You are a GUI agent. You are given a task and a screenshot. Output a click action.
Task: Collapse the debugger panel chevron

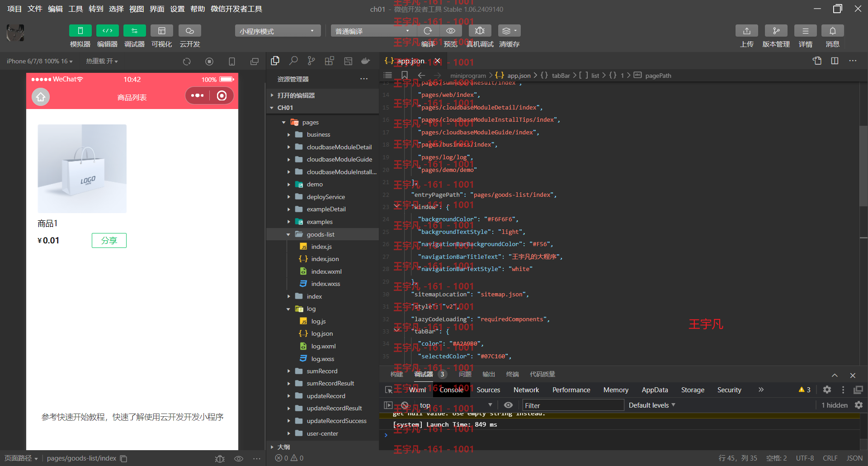[835, 375]
